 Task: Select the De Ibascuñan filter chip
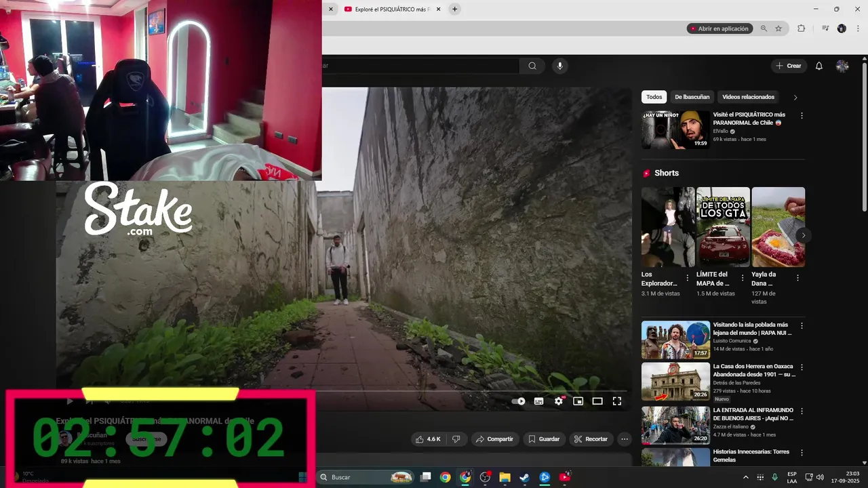tap(692, 97)
